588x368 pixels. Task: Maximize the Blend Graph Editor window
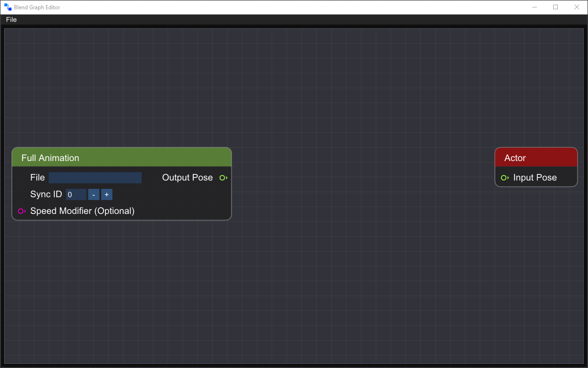point(555,7)
